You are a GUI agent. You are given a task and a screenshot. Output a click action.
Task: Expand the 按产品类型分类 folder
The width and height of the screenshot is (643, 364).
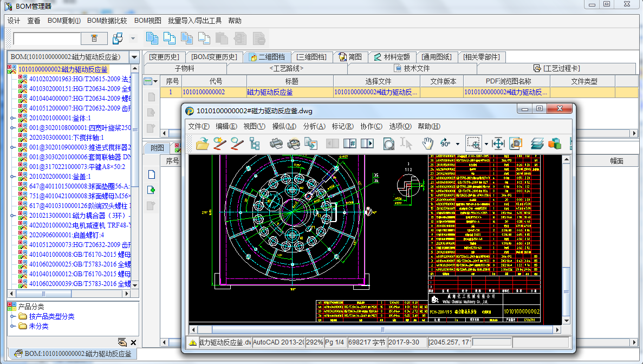tap(12, 316)
